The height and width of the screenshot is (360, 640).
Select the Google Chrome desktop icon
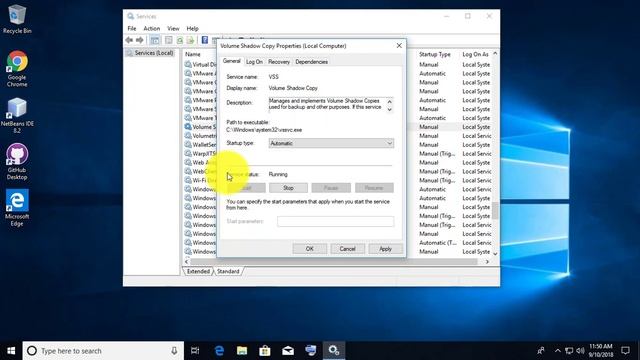click(17, 69)
